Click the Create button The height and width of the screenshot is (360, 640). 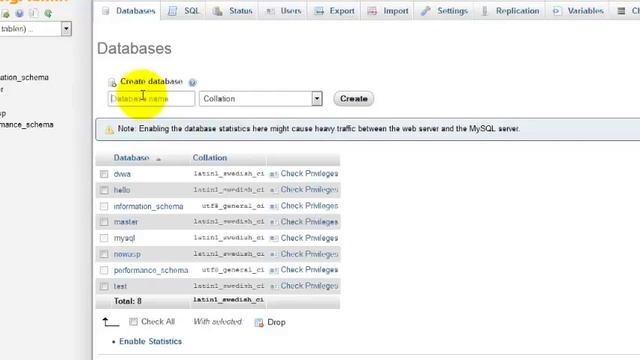pos(353,99)
